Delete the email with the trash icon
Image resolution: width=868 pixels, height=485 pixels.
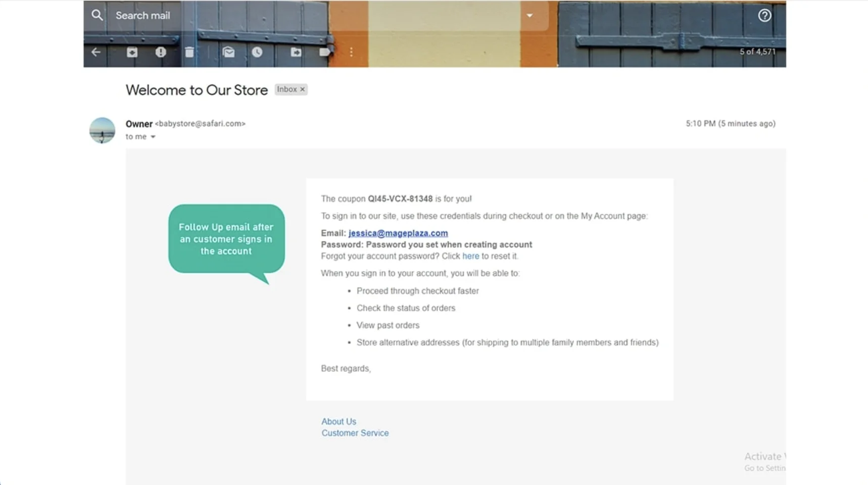(x=189, y=52)
